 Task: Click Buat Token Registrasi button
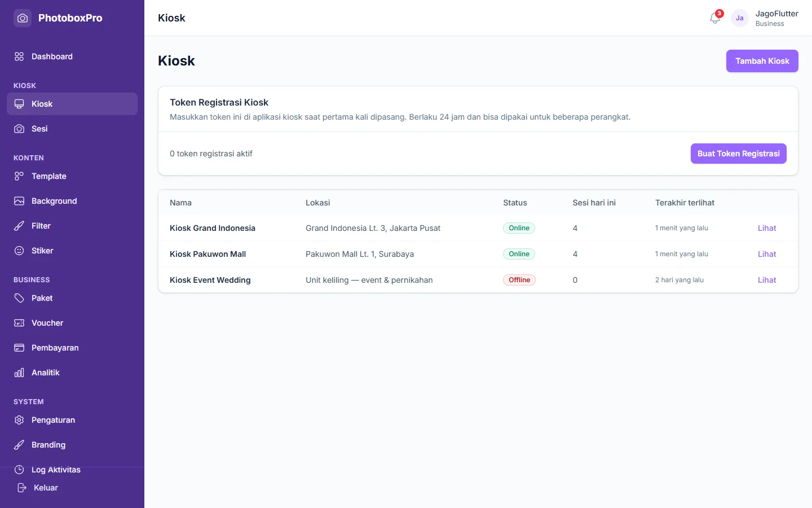click(738, 154)
